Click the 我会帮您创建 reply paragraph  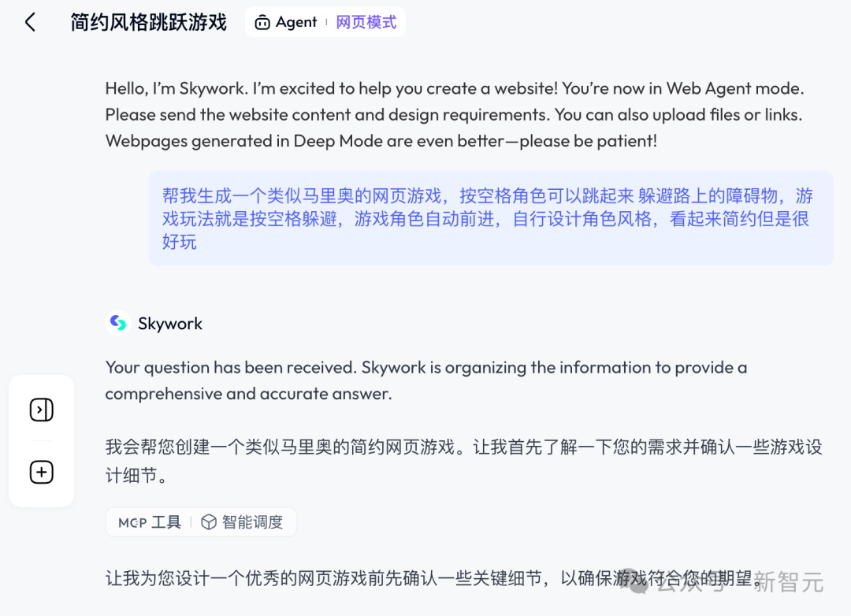pos(463,462)
